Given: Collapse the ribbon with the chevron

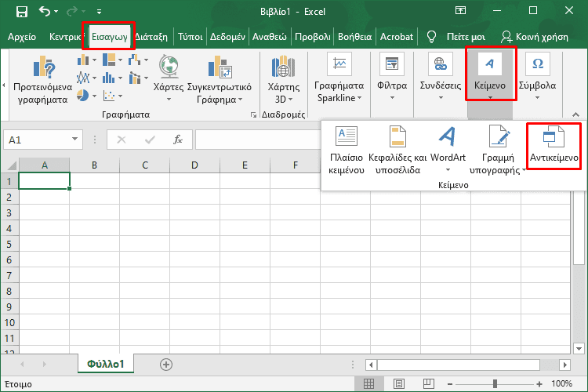Looking at the screenshot, I should pyautogui.click(x=575, y=114).
